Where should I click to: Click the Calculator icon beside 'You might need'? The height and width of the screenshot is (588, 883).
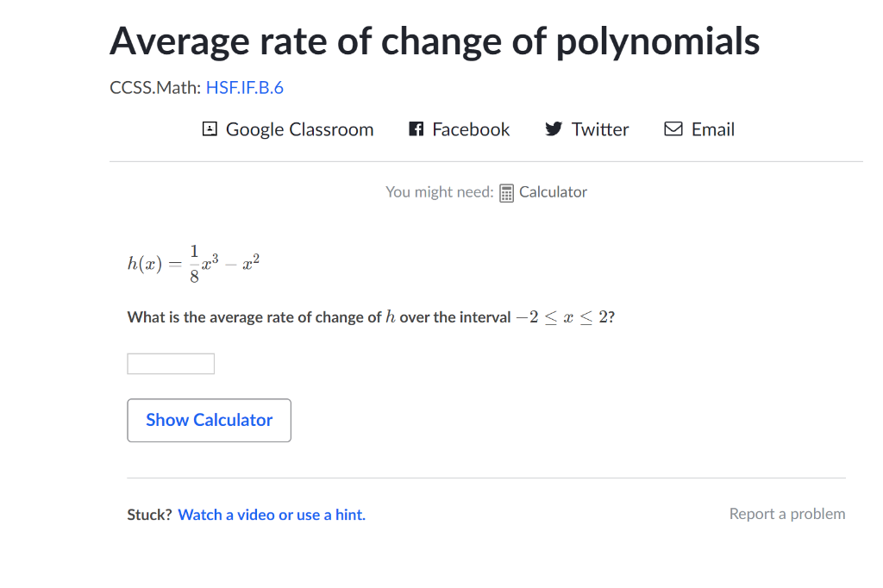(507, 191)
